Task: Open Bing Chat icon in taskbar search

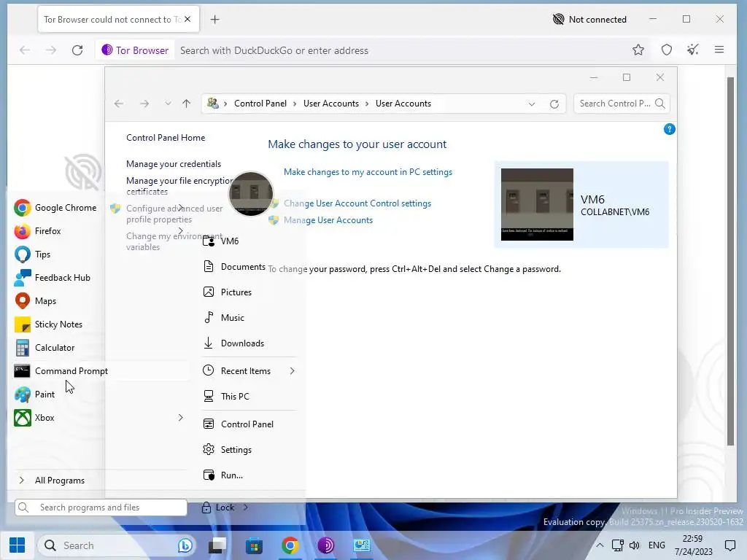Action: pyautogui.click(x=185, y=545)
